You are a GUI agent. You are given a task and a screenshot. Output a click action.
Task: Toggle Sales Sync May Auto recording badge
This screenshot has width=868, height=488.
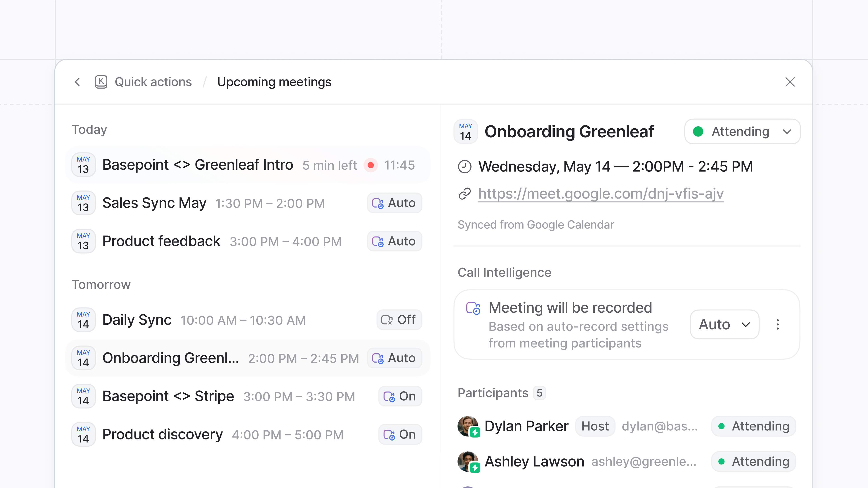(x=394, y=203)
